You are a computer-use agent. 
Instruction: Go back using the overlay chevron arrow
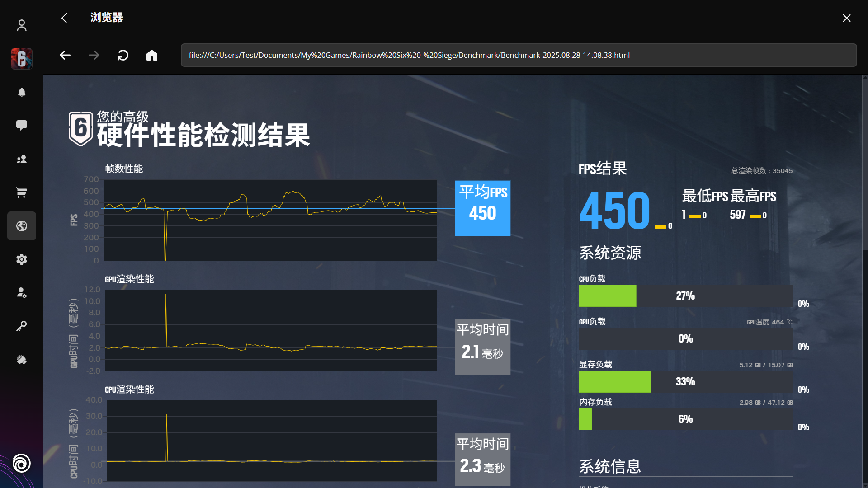pyautogui.click(x=65, y=18)
